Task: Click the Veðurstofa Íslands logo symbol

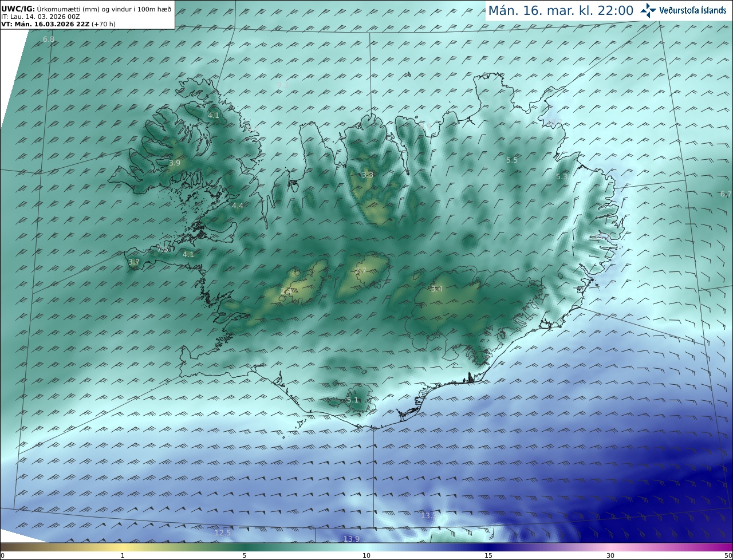Action: 649,10
